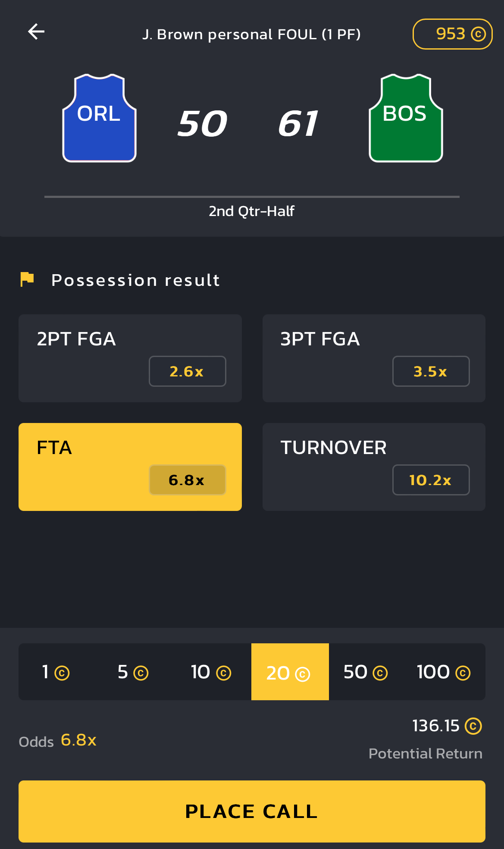
Task: Deselect the highlighted FTA card
Action: coord(130,467)
